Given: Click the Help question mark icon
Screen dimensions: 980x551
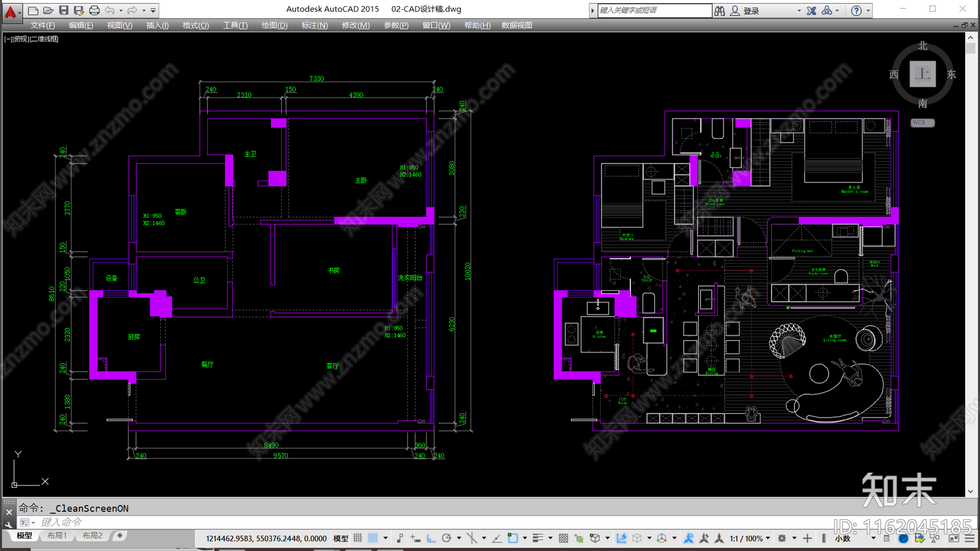Looking at the screenshot, I should 856,10.
